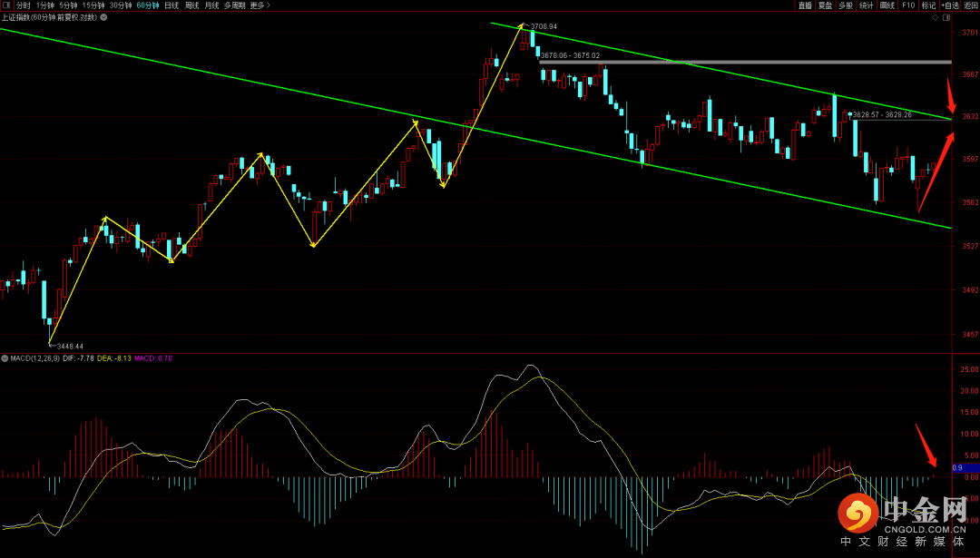Select the highlighted 60分钟 period
The height and width of the screenshot is (558, 980).
(x=148, y=5)
